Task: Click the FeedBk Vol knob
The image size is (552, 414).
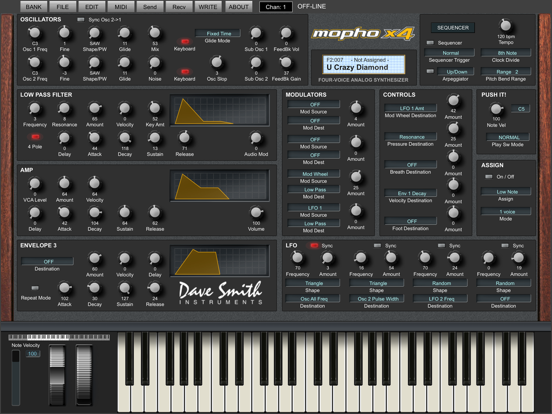Action: pos(286,33)
